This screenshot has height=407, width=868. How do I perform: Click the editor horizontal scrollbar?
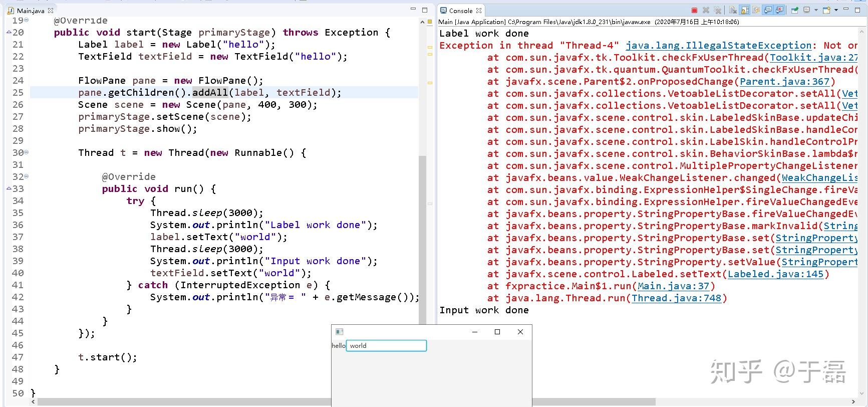click(184, 402)
